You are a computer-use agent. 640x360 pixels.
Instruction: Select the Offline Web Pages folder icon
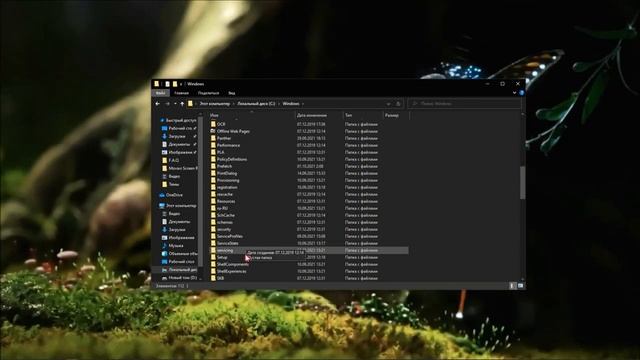(213, 131)
